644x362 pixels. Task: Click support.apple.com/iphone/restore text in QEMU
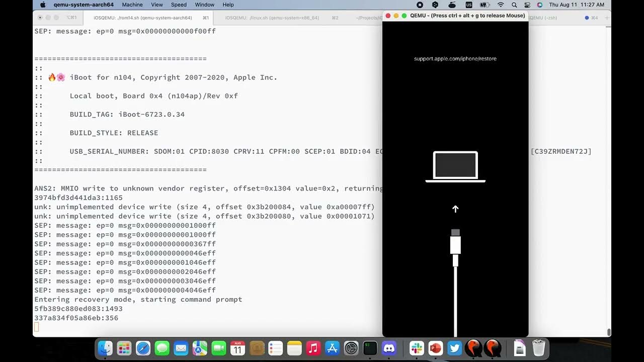point(455,59)
